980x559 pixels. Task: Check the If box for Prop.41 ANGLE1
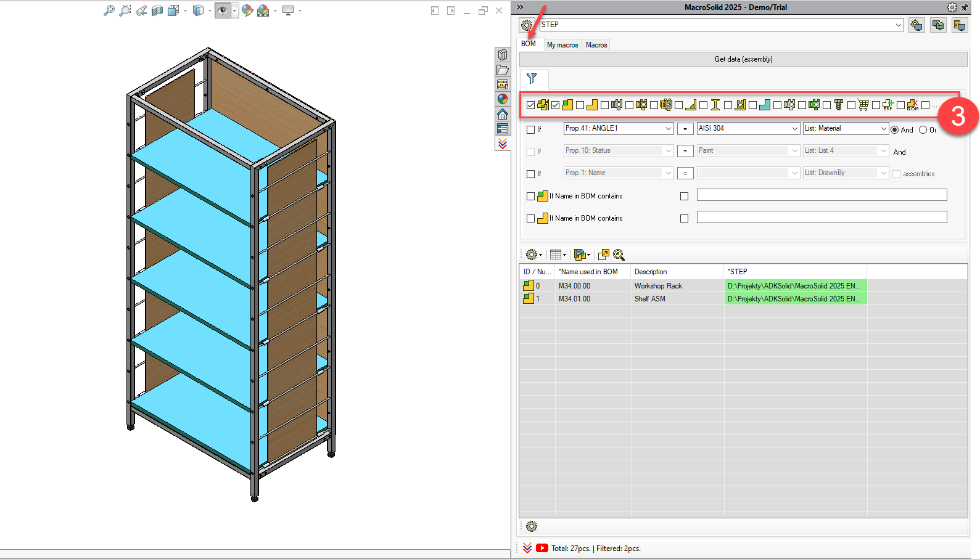click(x=531, y=130)
